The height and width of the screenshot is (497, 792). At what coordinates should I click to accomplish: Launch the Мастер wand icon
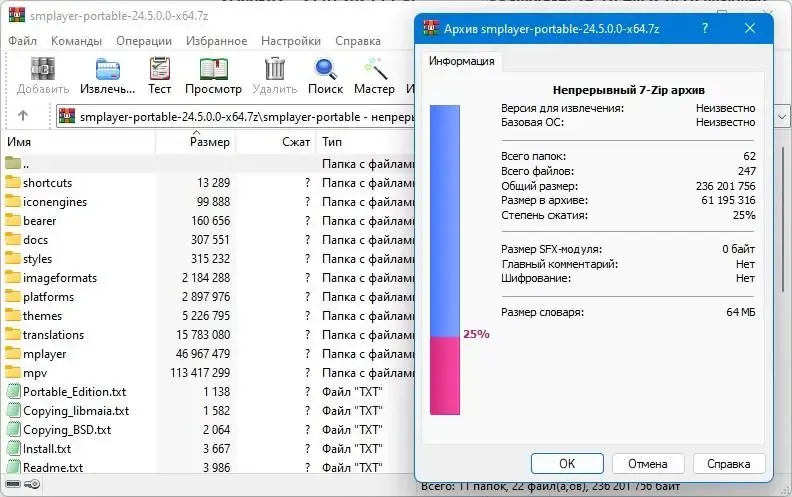pos(374,69)
